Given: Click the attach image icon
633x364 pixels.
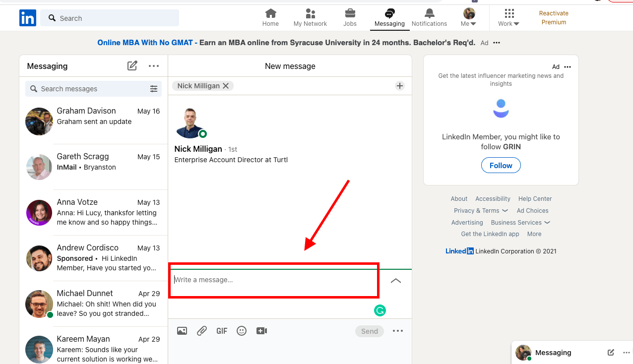Looking at the screenshot, I should coord(182,331).
